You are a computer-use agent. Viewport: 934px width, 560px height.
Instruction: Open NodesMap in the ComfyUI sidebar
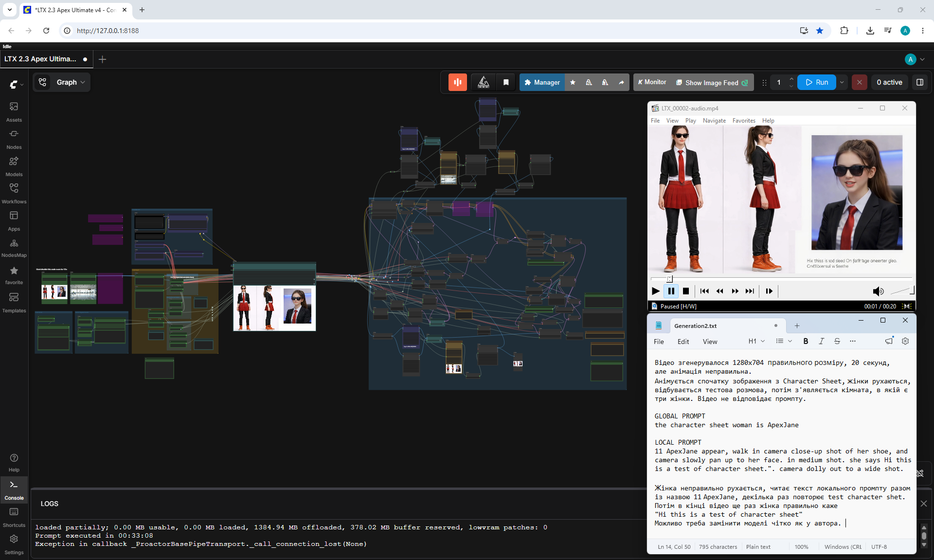(14, 248)
